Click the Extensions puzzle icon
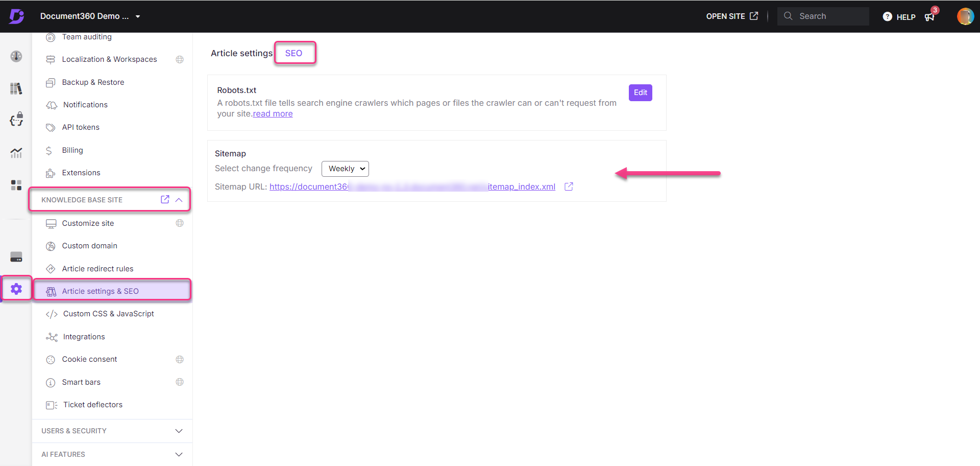Screen dimensions: 980x466 pyautogui.click(x=51, y=173)
